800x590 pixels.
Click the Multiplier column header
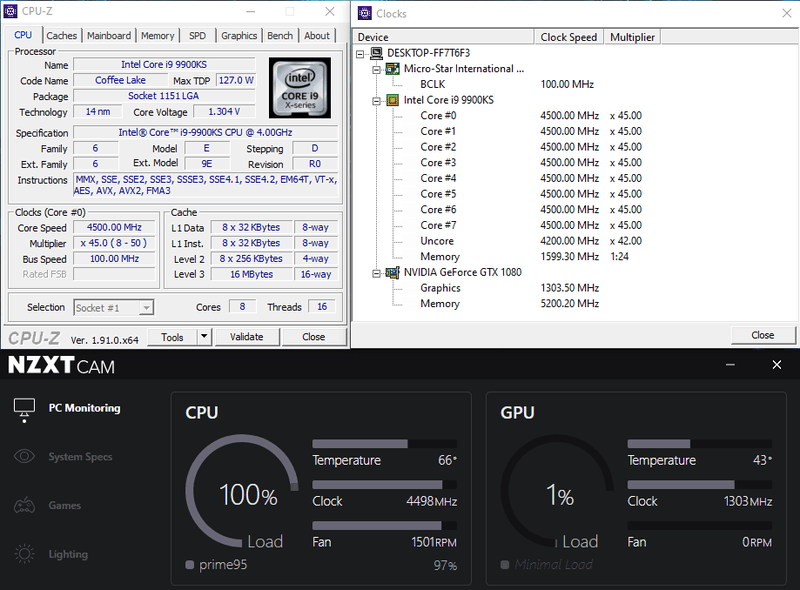point(633,37)
